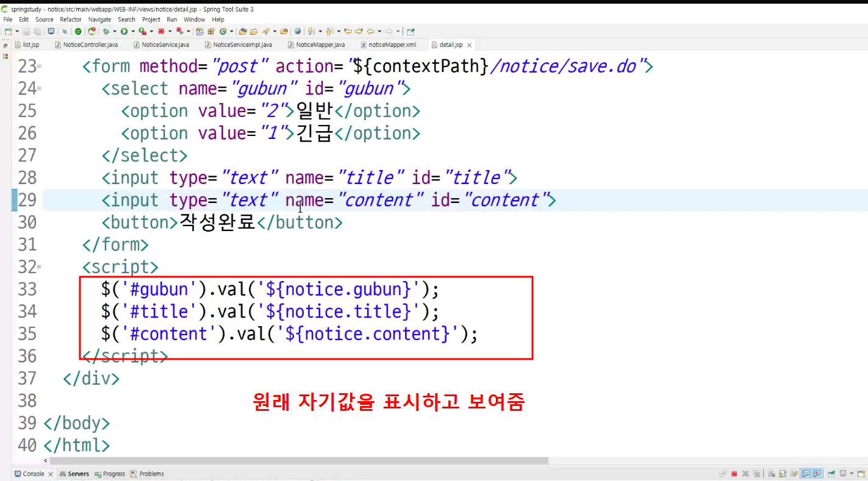Click the green Boot Dashboard power icon
The image size is (868, 481).
[x=78, y=31]
